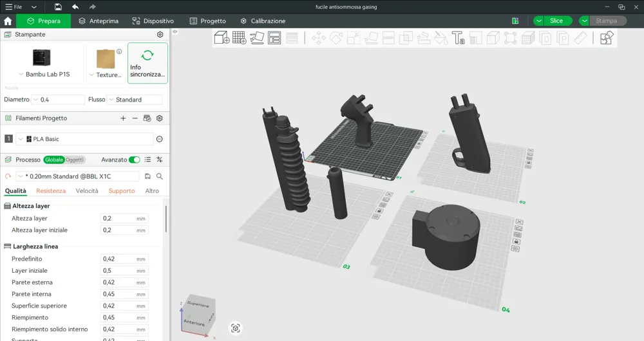Expand the 0.20mm Standard preset dropdown
This screenshot has height=341, width=644.
coord(77,176)
